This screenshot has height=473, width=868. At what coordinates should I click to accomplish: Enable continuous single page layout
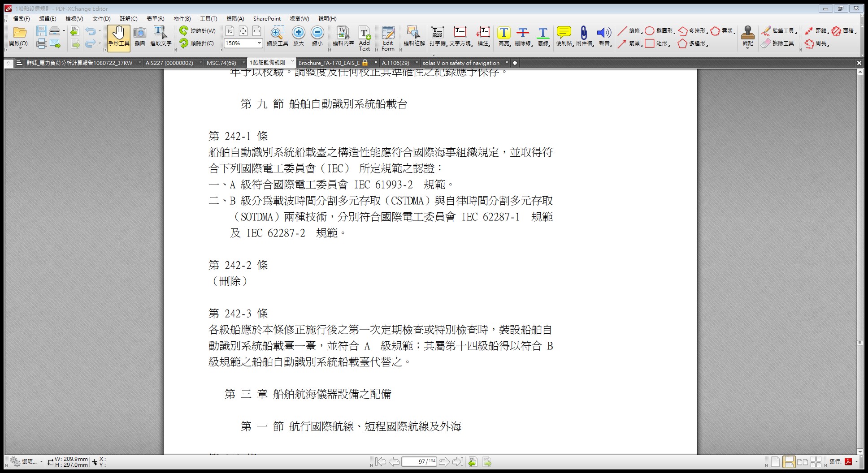coord(789,462)
